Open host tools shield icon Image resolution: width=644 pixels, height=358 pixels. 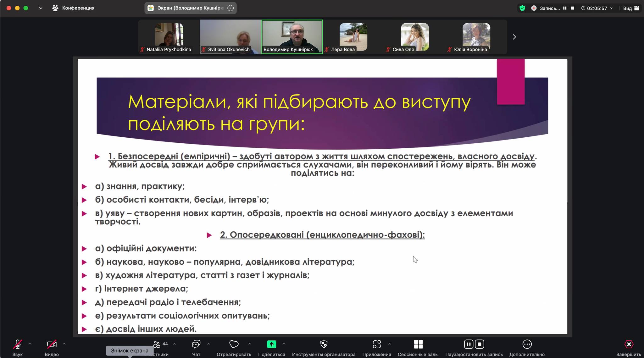[x=324, y=344]
